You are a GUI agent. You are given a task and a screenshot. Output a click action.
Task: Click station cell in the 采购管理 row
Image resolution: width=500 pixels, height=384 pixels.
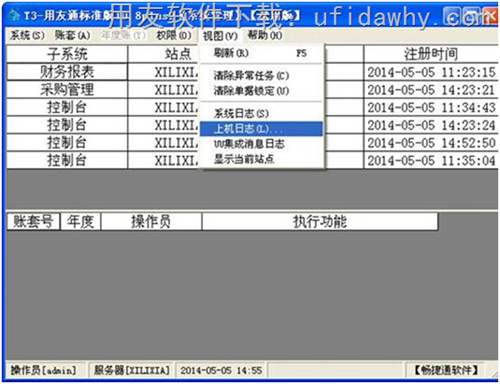coord(164,90)
